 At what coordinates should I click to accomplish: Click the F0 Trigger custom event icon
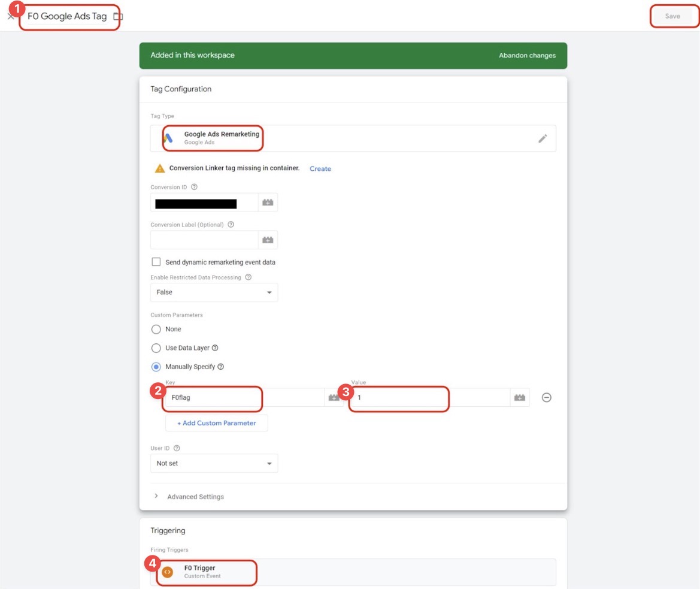(x=168, y=572)
